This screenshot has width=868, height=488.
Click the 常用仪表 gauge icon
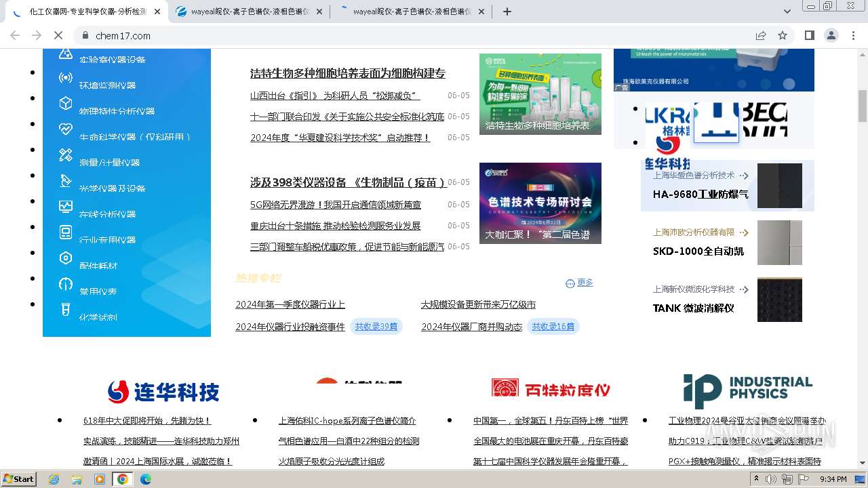click(65, 284)
